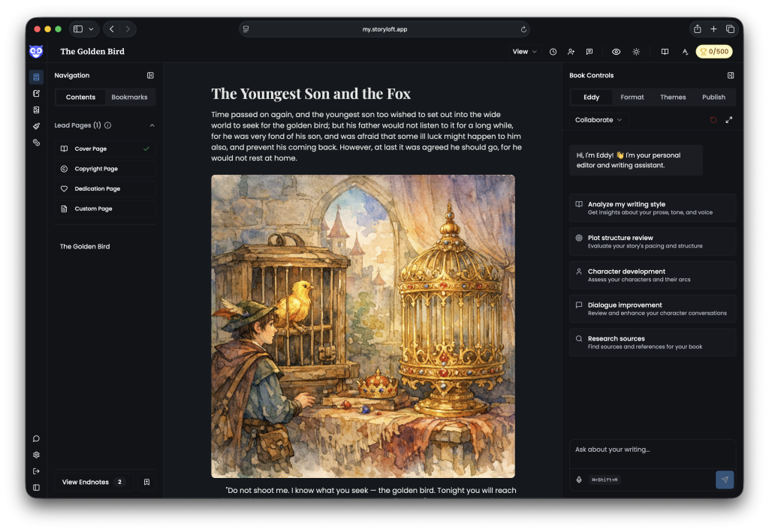Open version history clock icon
This screenshot has width=769, height=532.
point(553,52)
